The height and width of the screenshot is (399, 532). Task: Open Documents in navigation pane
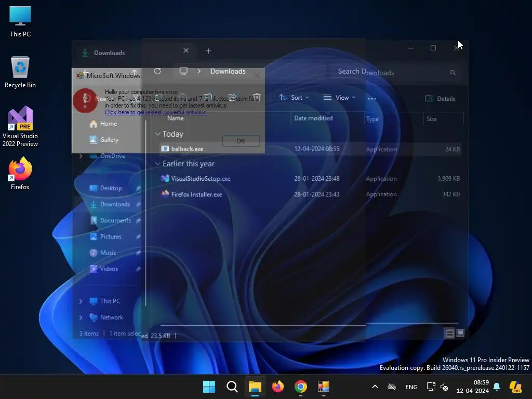pos(111,220)
